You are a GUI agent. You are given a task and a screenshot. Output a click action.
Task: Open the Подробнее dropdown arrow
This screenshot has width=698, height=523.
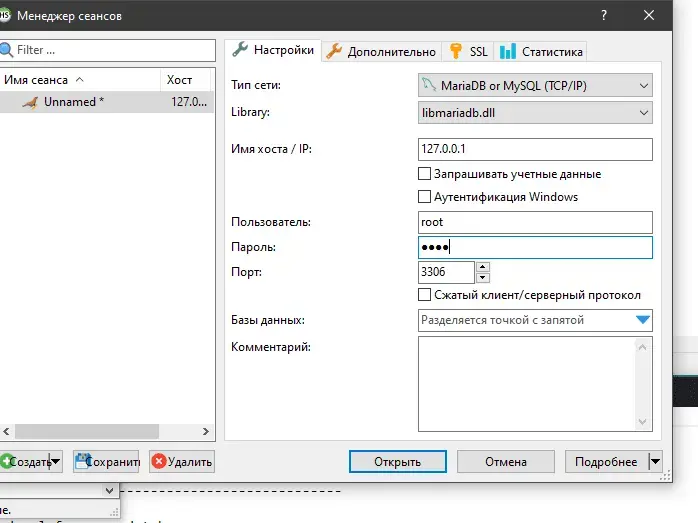tap(655, 462)
